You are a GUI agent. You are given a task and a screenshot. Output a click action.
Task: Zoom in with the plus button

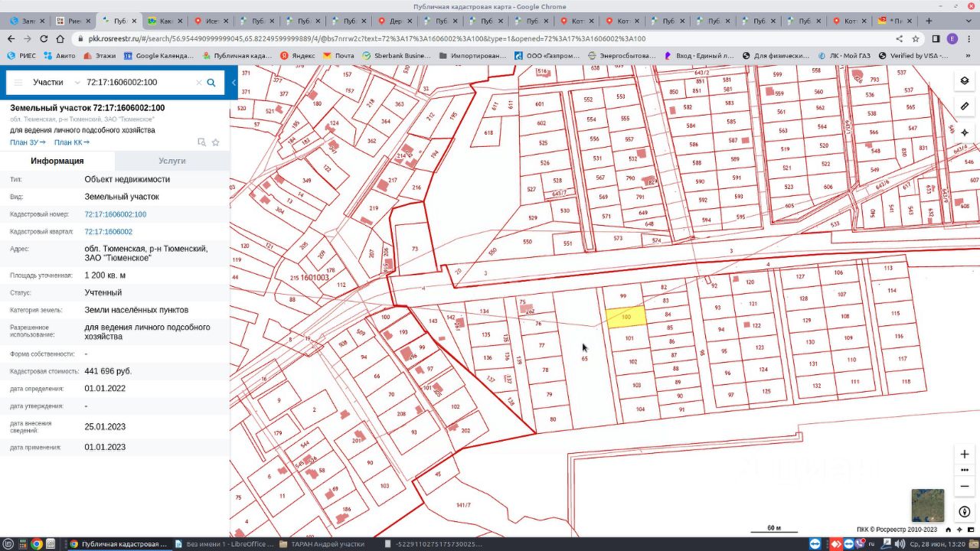coord(965,454)
